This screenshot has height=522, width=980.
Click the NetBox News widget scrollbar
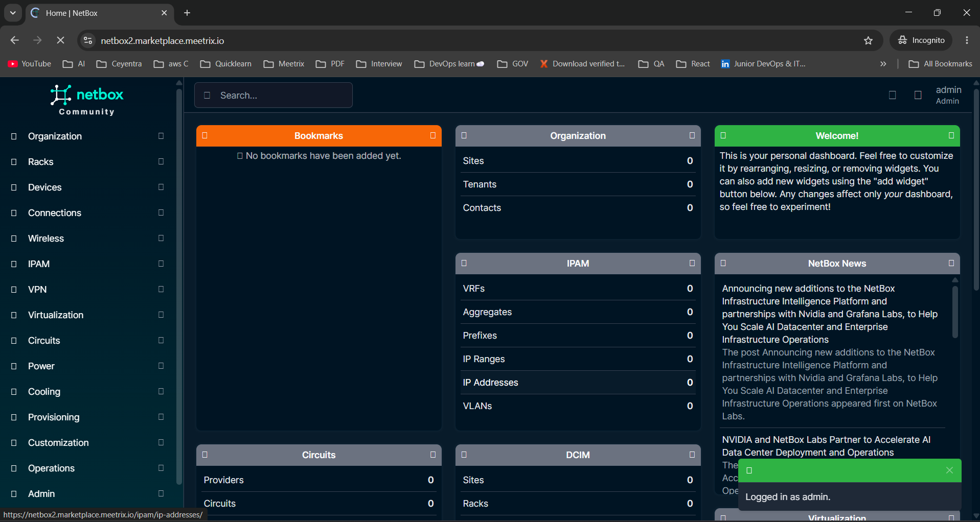954,312
